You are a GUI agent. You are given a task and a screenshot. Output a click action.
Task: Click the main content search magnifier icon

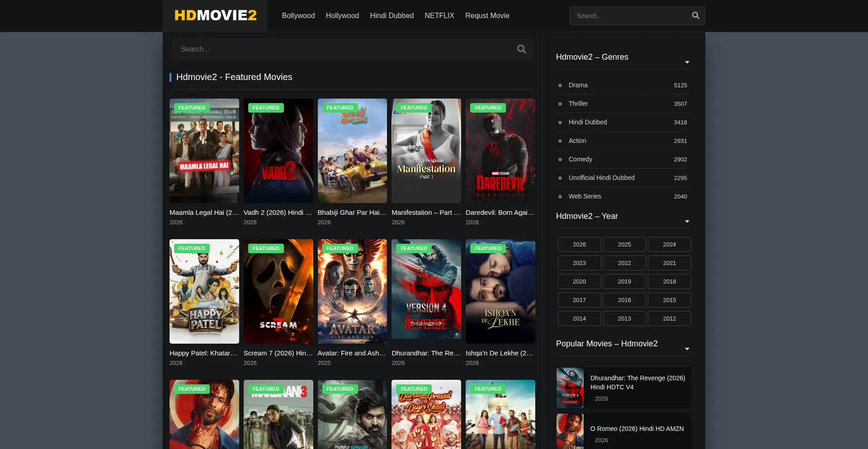tap(521, 49)
